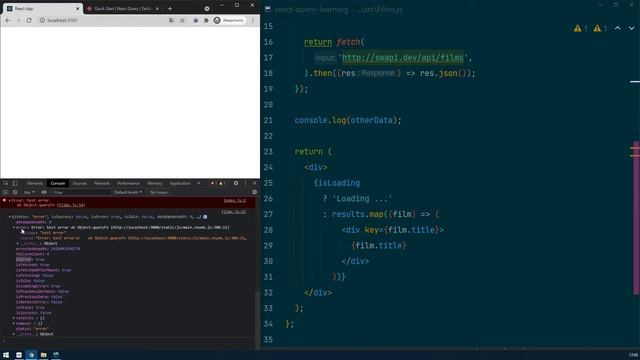Open the DevTools Application tab
The height and width of the screenshot is (360, 640).
pos(180,183)
